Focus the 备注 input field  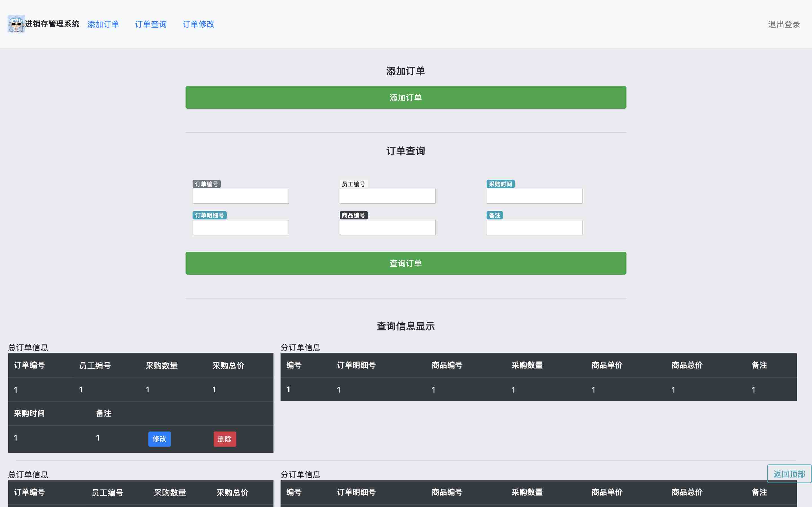(534, 227)
